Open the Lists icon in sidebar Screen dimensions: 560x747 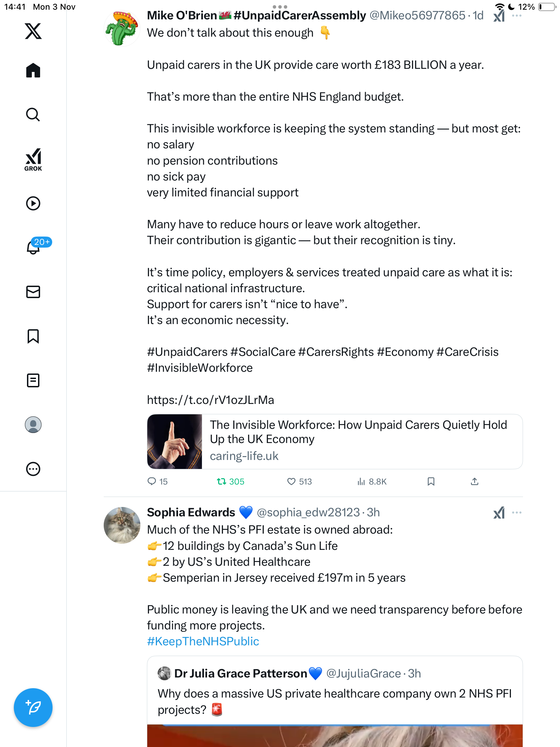click(33, 380)
